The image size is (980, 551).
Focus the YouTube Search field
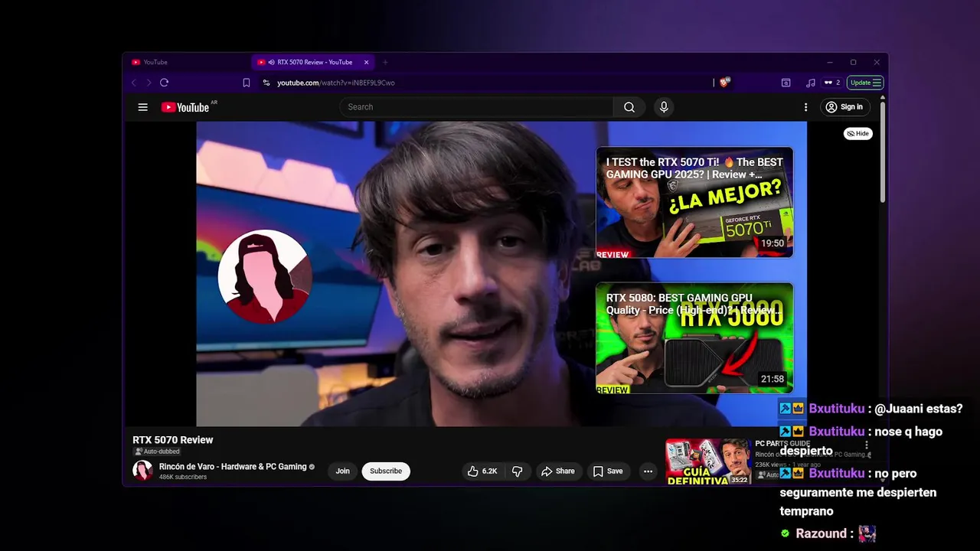click(x=476, y=107)
